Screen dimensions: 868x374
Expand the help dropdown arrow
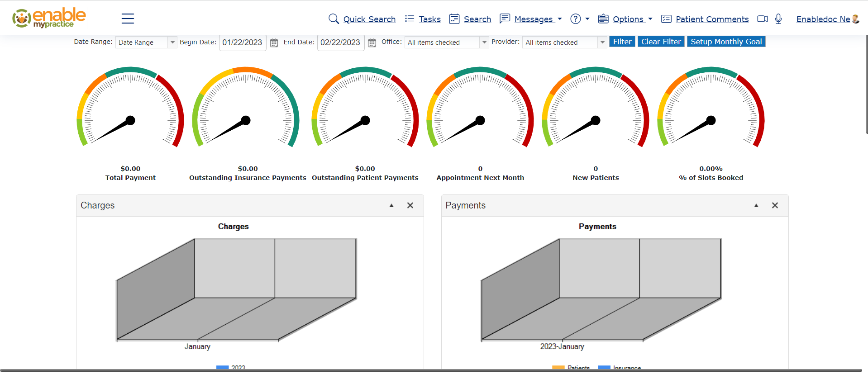(587, 19)
